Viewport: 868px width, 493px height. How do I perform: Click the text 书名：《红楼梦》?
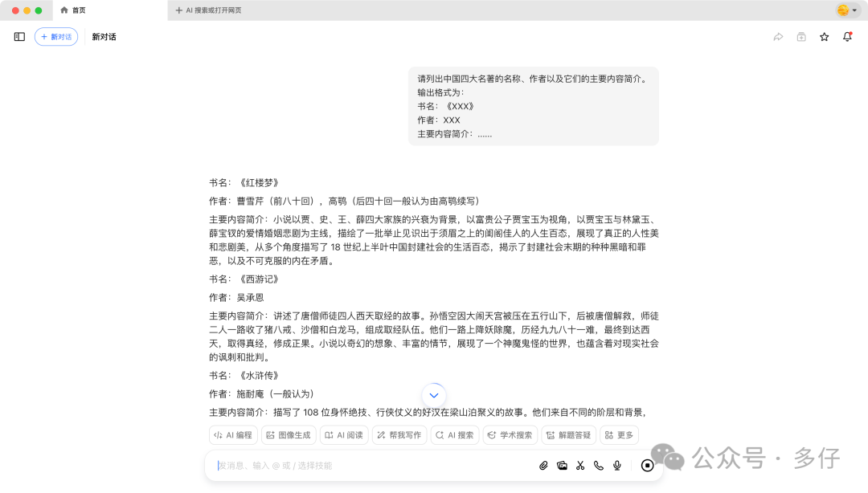pos(244,182)
